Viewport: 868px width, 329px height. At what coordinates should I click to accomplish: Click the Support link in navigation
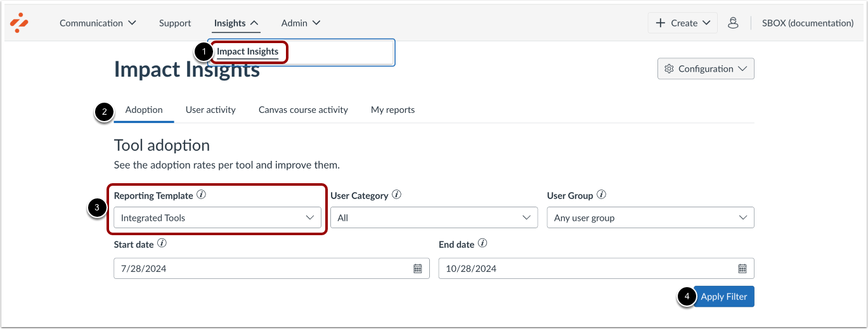[175, 23]
